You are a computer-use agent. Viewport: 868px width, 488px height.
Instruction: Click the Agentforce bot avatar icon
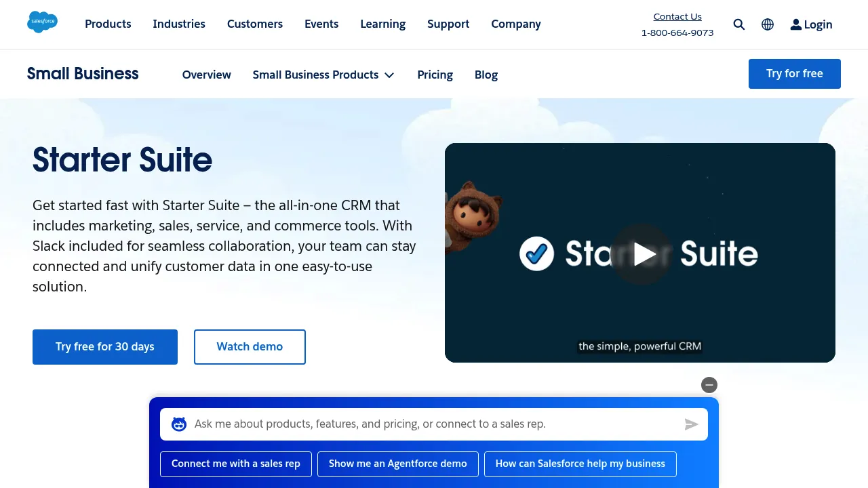(x=179, y=424)
